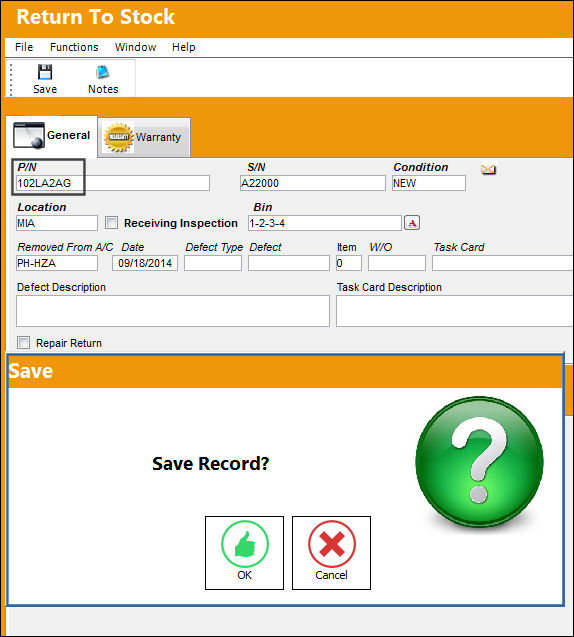The image size is (574, 637).
Task: Click the Location field showing MIA
Action: (x=57, y=223)
